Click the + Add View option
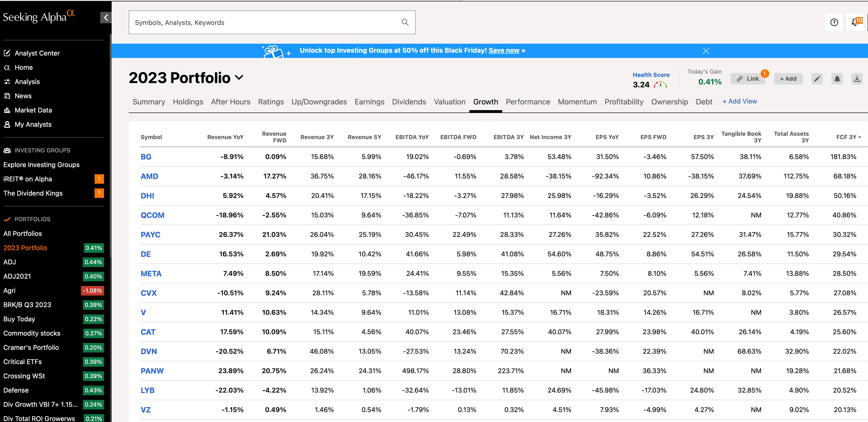This screenshot has width=868, height=422. pyautogui.click(x=740, y=101)
